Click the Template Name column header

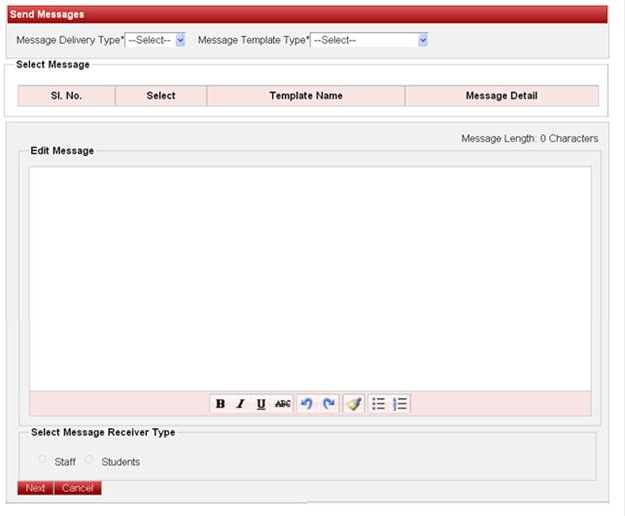(305, 96)
